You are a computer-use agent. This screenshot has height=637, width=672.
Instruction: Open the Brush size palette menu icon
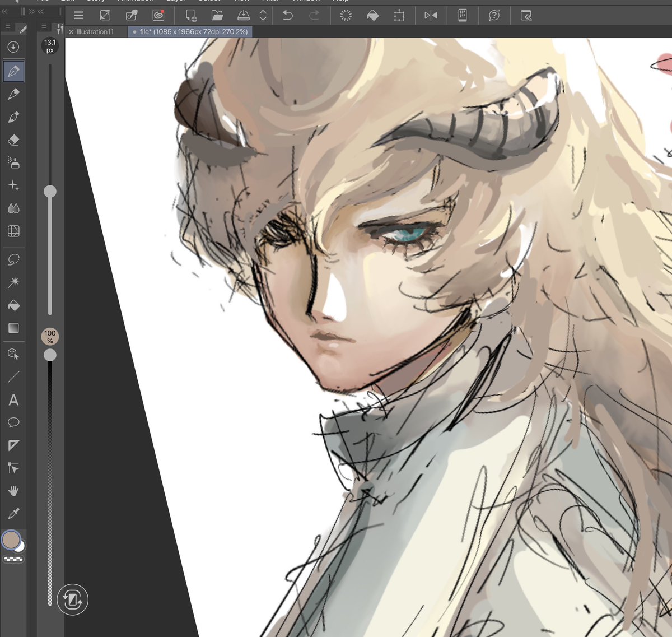(44, 26)
